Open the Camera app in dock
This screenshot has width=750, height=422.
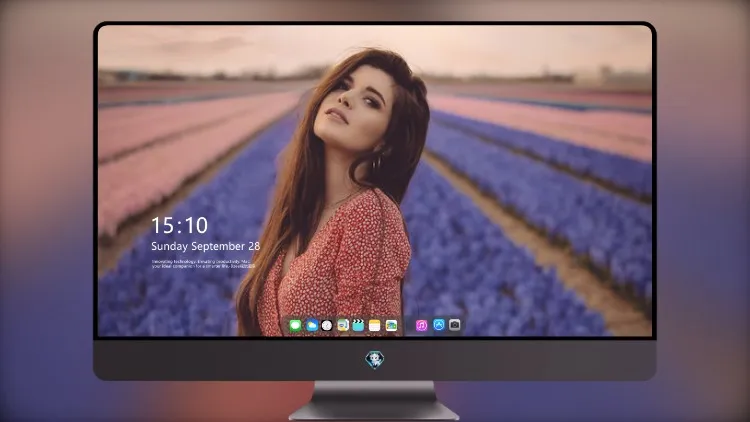coord(455,325)
